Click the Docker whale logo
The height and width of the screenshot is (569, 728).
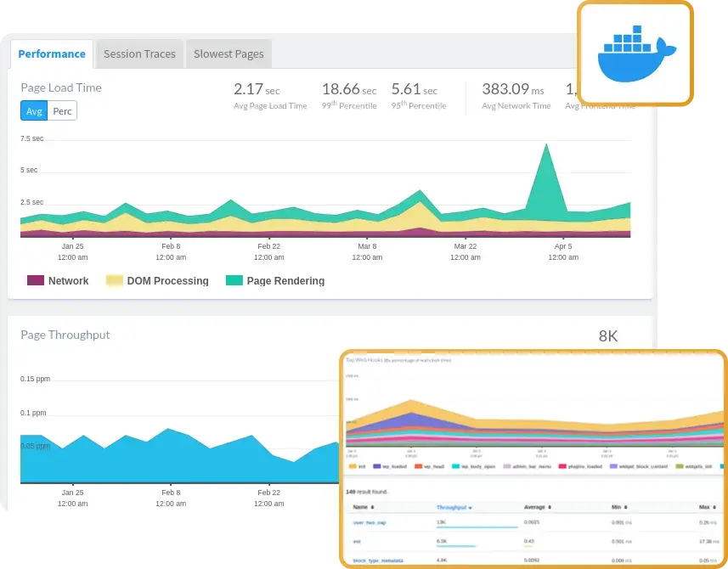coord(636,54)
